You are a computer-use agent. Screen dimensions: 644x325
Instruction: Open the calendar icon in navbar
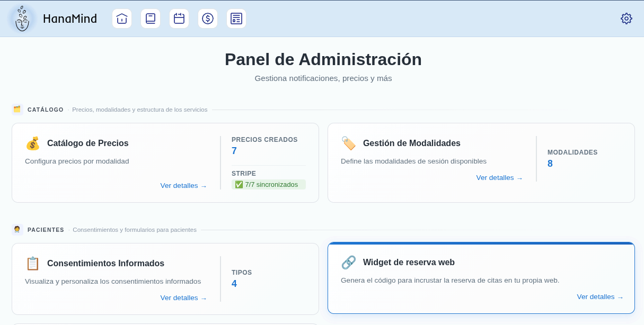179,19
